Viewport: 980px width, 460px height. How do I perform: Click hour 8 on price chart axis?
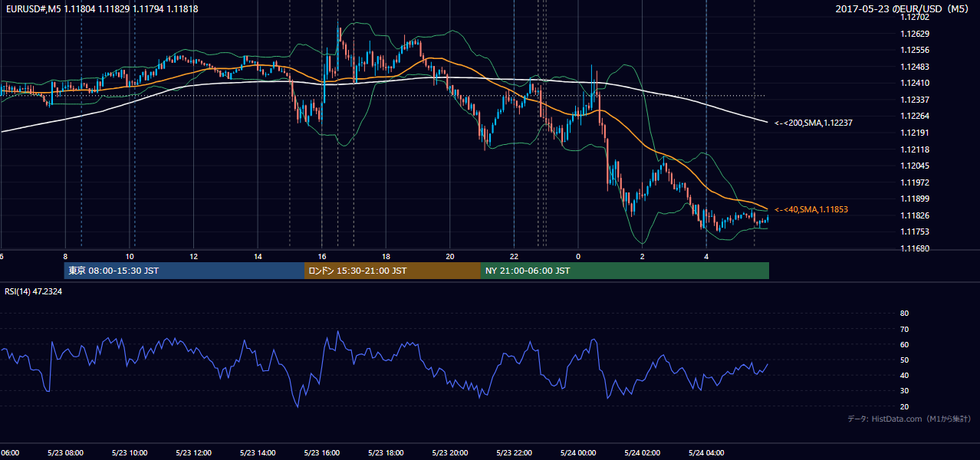click(65, 256)
